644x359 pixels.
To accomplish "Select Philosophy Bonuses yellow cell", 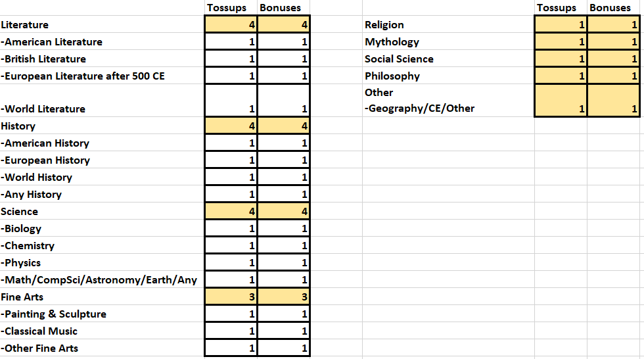I will (614, 76).
